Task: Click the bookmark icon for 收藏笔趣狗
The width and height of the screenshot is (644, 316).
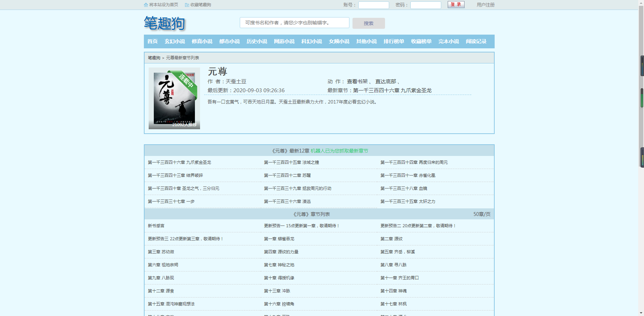Action: [187, 5]
